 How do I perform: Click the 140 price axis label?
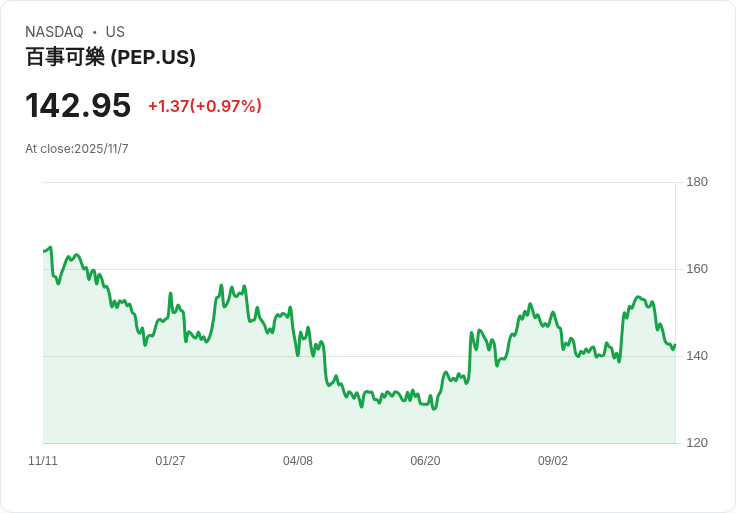pos(697,356)
